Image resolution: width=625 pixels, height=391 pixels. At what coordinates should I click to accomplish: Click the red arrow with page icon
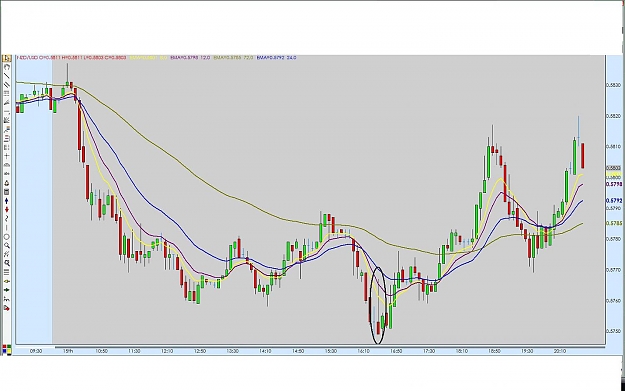pyautogui.click(x=7, y=308)
